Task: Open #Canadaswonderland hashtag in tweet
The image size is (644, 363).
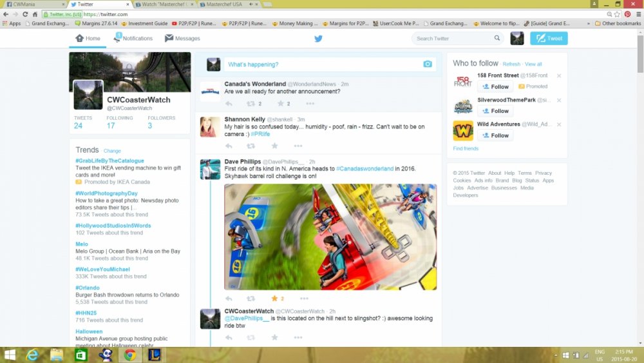Action: click(365, 168)
